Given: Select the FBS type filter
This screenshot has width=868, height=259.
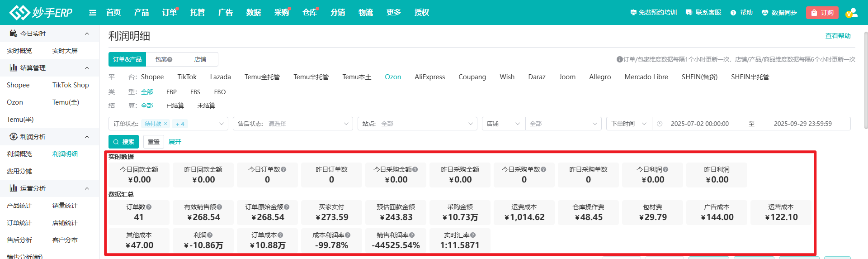Looking at the screenshot, I should tap(195, 92).
